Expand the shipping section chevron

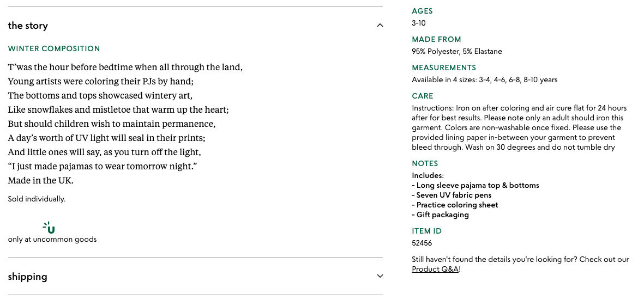point(380,276)
